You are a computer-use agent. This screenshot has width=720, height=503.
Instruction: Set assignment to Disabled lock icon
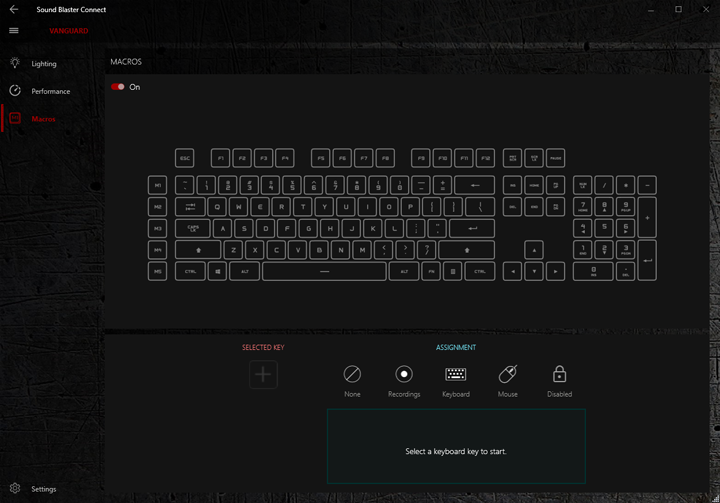pos(559,374)
